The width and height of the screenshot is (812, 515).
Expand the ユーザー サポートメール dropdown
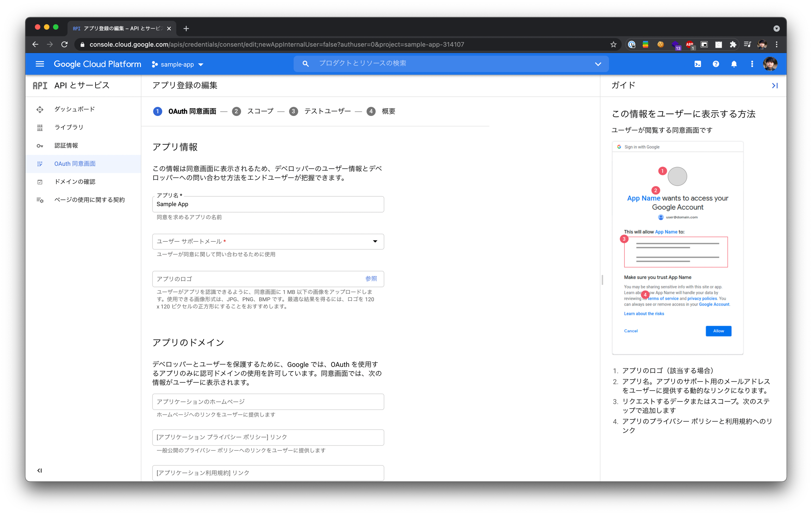click(268, 241)
